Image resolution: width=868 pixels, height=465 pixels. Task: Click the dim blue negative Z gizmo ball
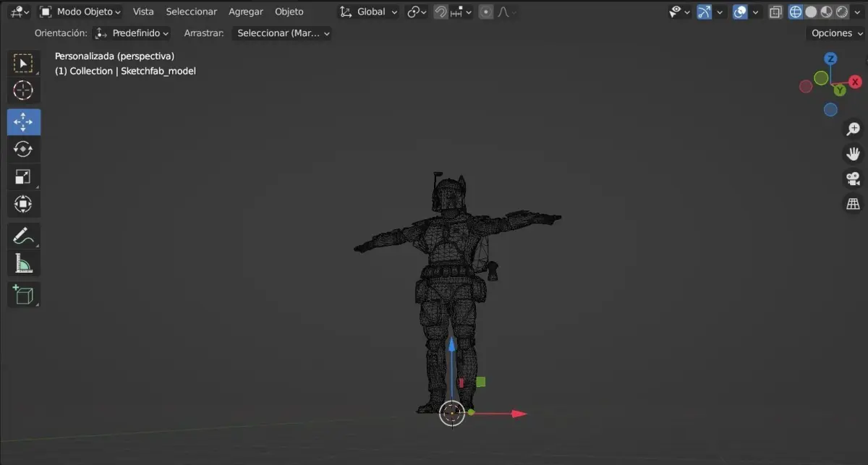click(x=830, y=110)
